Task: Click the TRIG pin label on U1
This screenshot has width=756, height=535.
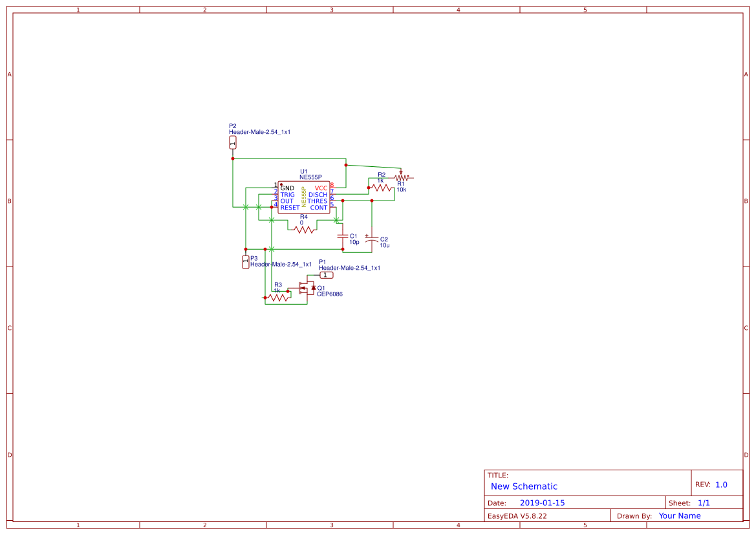Action: [287, 195]
